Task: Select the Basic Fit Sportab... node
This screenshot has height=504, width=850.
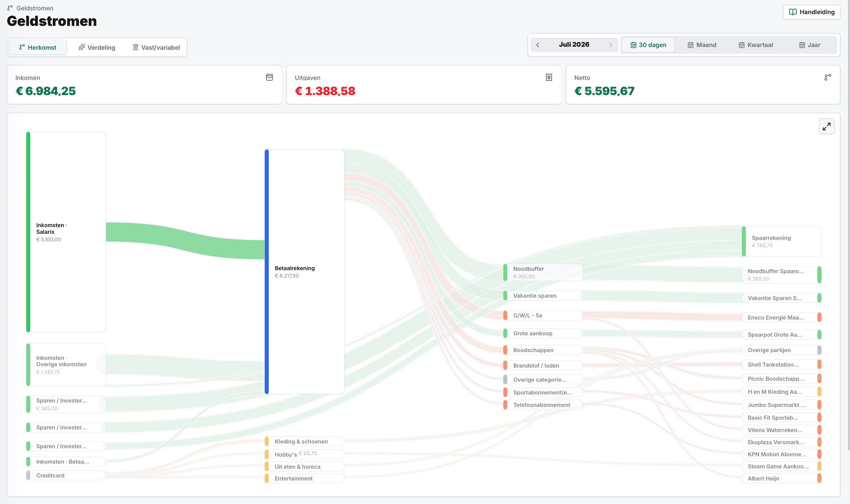Action: coord(781,417)
